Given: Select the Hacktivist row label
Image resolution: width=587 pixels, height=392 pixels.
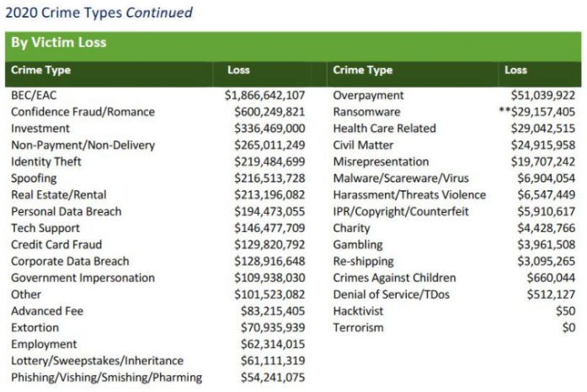Looking at the screenshot, I should [x=360, y=311].
